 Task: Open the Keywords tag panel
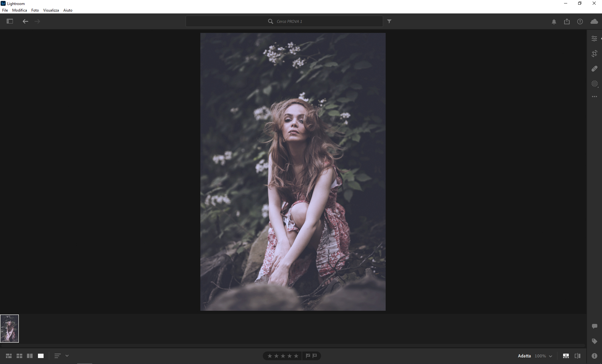click(x=594, y=341)
